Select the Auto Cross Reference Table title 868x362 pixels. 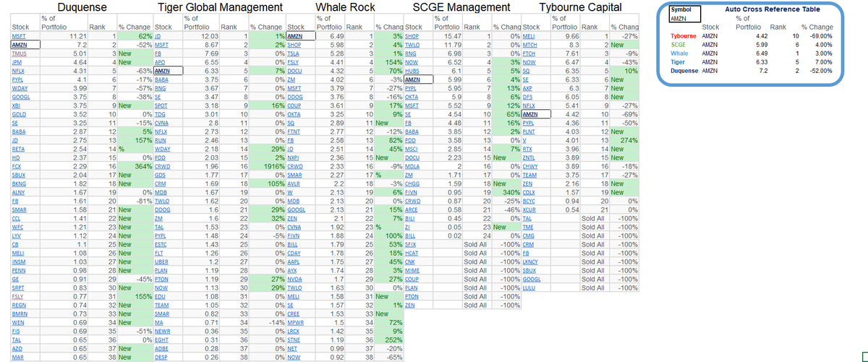772,9
